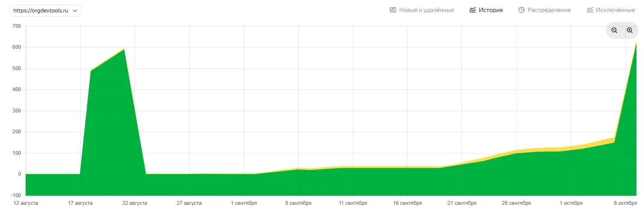Viewport: 644px width, 213px height.
Task: Click the 12 августа axis label
Action: (x=26, y=203)
